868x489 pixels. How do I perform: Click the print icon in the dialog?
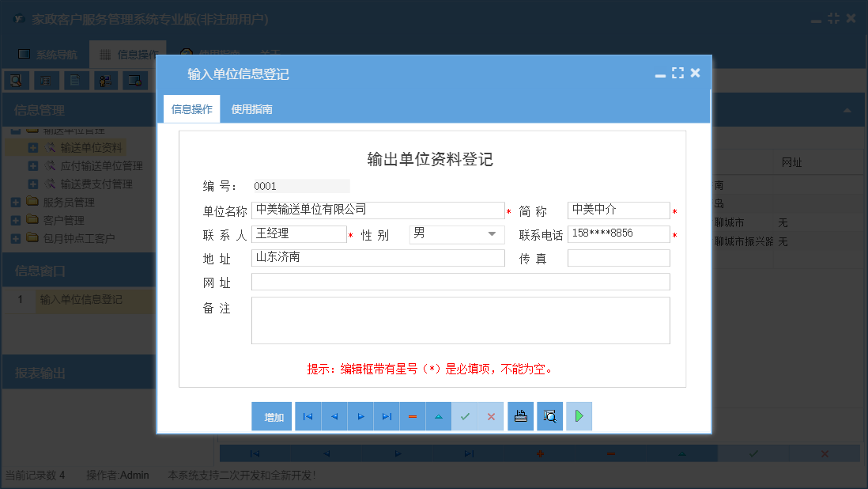point(520,415)
